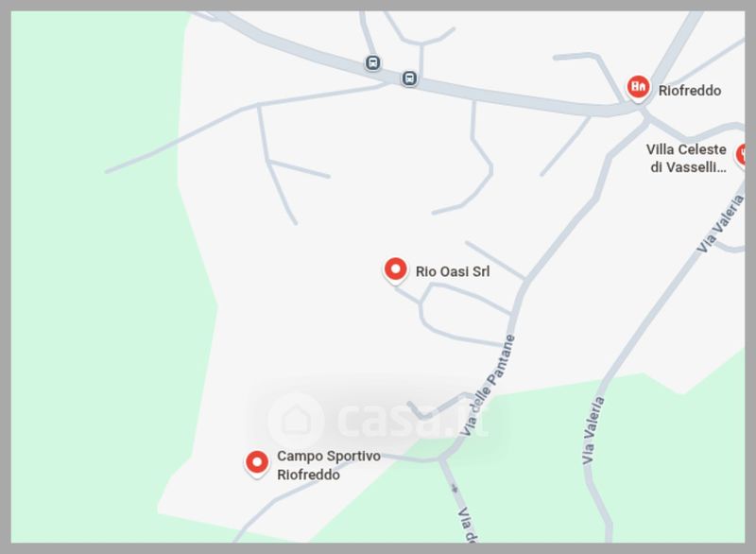This screenshot has width=756, height=554.
Task: Select the Rio Oasi Srl map pin
Action: 395,270
